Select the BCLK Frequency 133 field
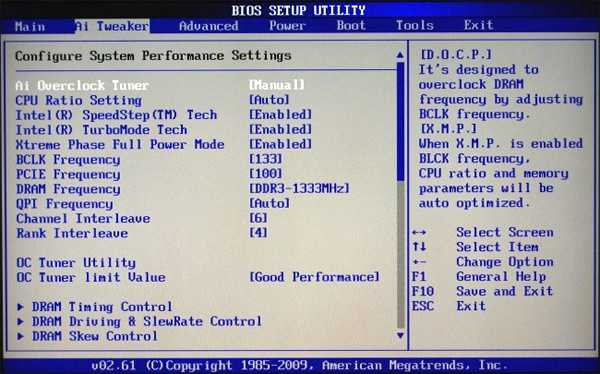Image resolution: width=600 pixels, height=374 pixels. [266, 159]
